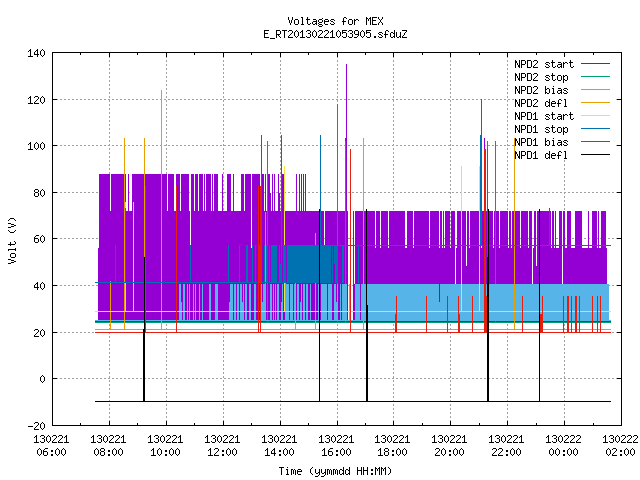Viewport: 640px width, 480px height.
Task: Click the chart title 'Voltages for MEX'
Action: click(x=335, y=21)
